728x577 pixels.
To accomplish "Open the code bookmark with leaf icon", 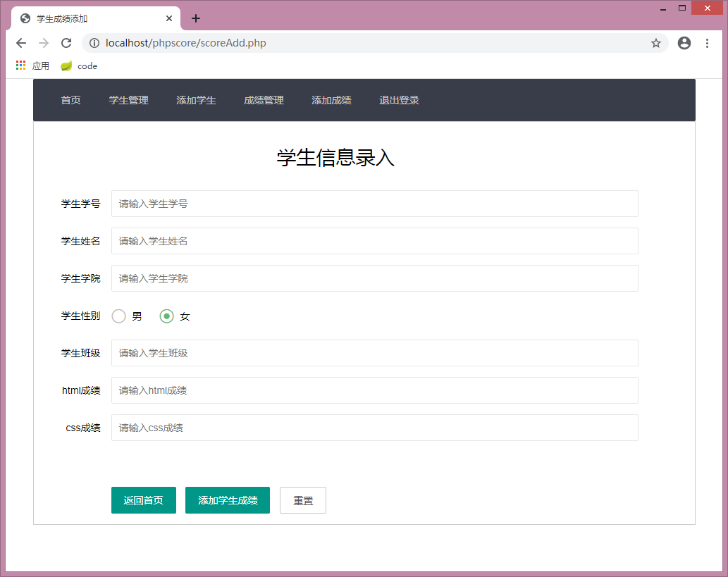I will pos(78,66).
